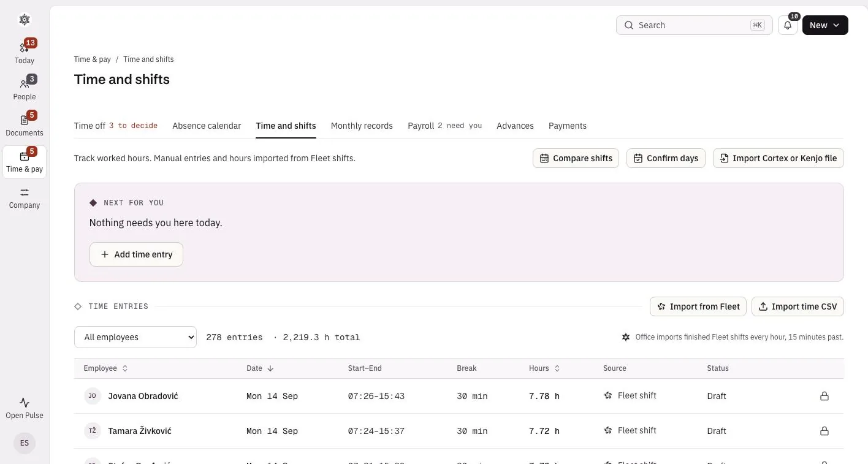Viewport: 868px width, 464px height.
Task: Select the Time and shifts tab
Action: tap(286, 126)
